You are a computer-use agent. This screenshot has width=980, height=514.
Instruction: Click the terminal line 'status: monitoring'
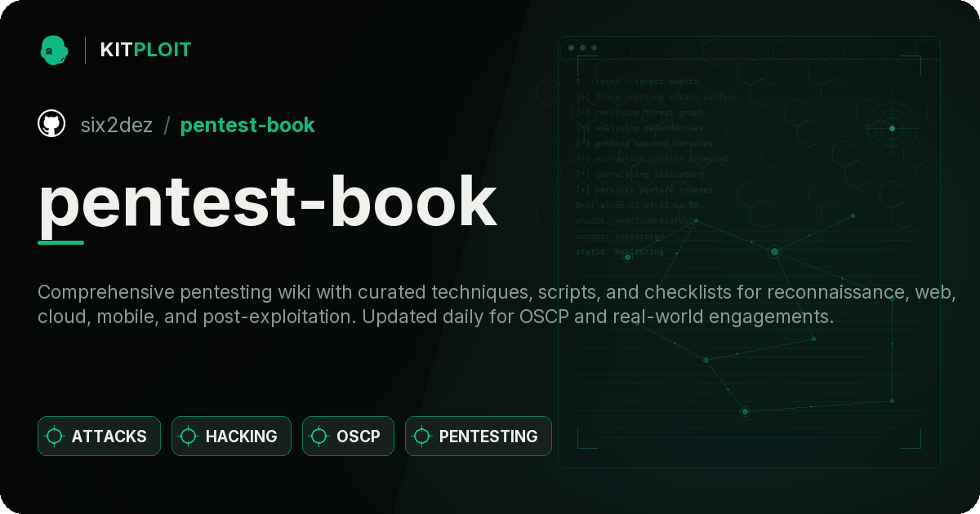click(620, 252)
